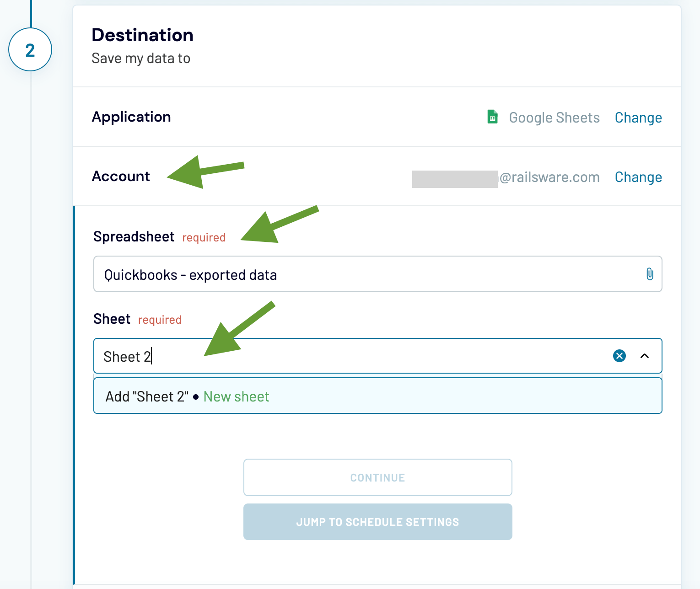This screenshot has height=589, width=700.
Task: Select Add "Sheet 2" New sheet option
Action: 188,396
